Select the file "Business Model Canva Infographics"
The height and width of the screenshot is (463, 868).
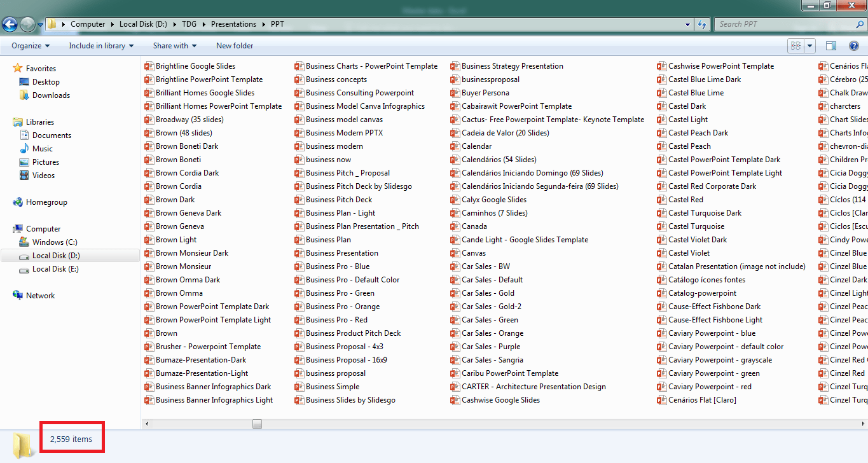click(365, 106)
